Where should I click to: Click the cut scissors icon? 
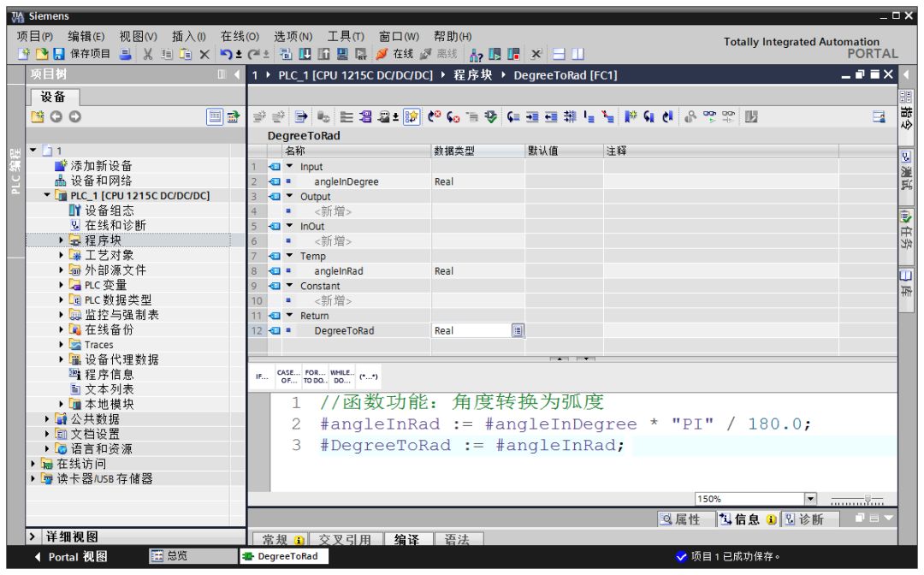[x=147, y=54]
